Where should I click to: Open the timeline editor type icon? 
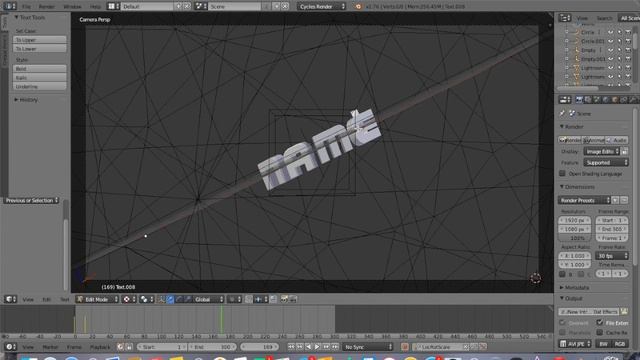(10, 347)
